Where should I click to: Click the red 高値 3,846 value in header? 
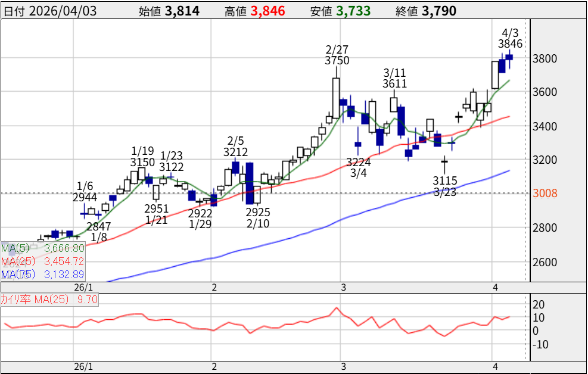click(254, 11)
